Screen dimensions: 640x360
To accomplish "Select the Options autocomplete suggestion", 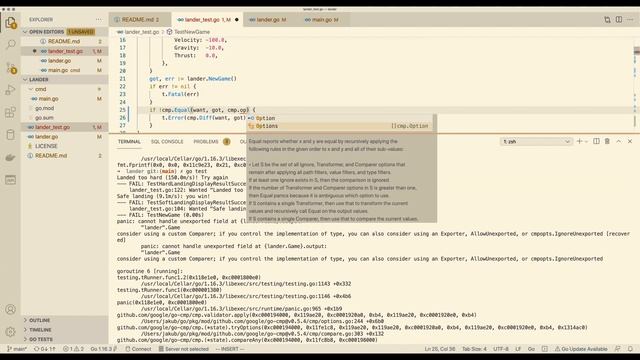I will click(x=340, y=126).
